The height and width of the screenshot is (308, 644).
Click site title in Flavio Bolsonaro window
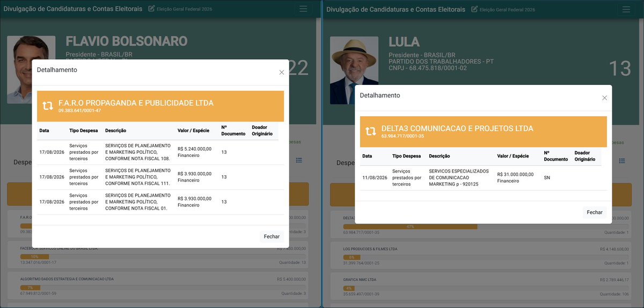point(73,9)
